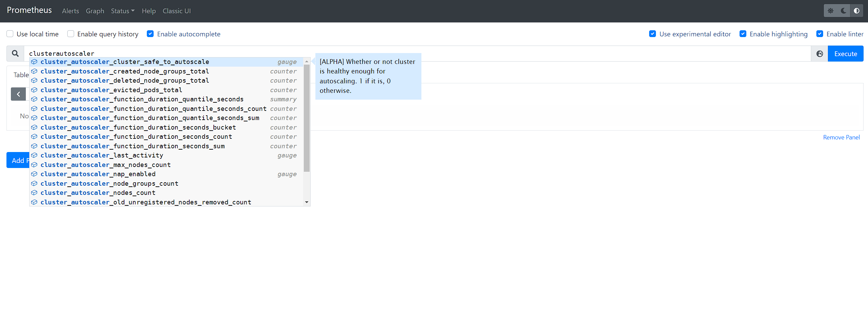This screenshot has width=868, height=319.
Task: Click icon beside old_unregistered_nodes_removed_count suggestion
Action: (x=34, y=202)
